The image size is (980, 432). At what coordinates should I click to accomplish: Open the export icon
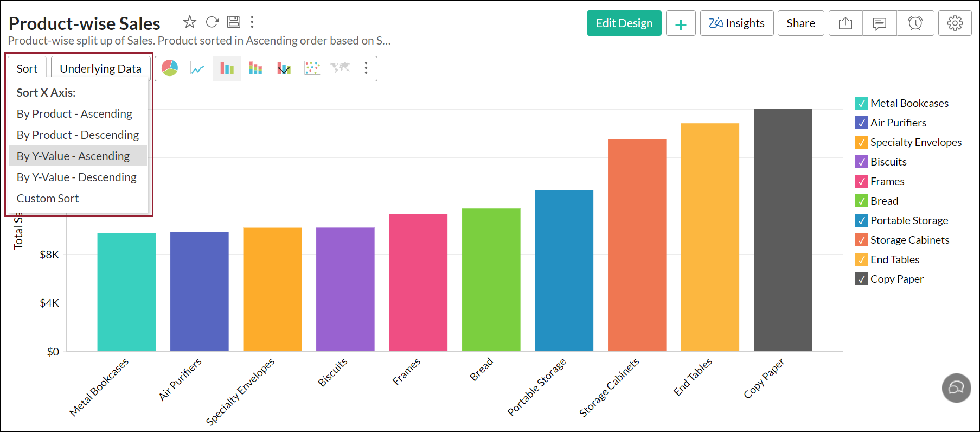[x=846, y=23]
